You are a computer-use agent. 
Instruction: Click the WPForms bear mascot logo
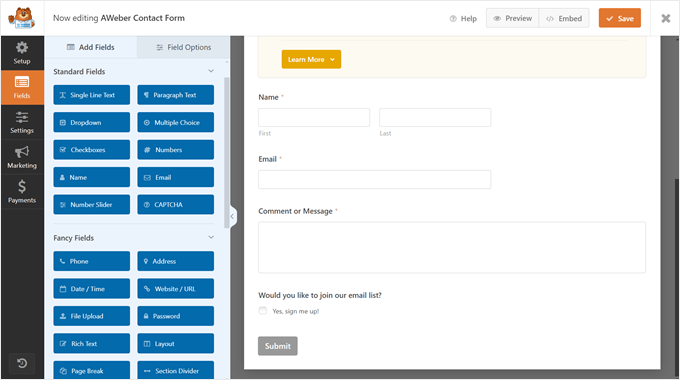click(22, 18)
